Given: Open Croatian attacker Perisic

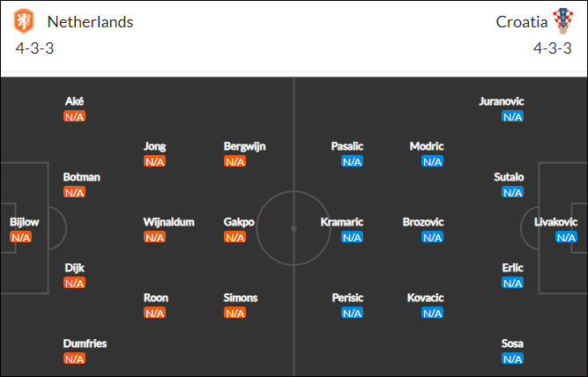Looking at the screenshot, I should (x=347, y=298).
